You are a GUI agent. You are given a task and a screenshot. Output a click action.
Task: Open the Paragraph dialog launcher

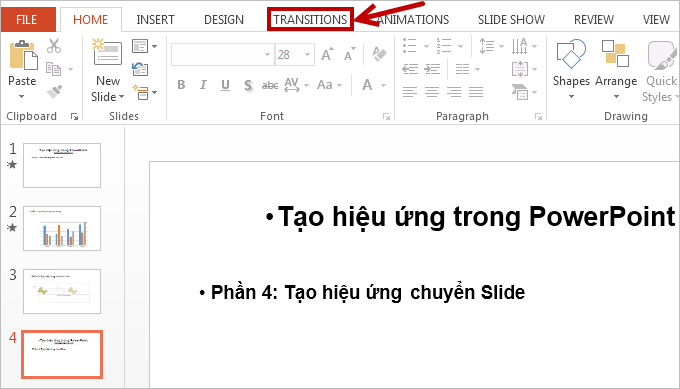[x=539, y=116]
